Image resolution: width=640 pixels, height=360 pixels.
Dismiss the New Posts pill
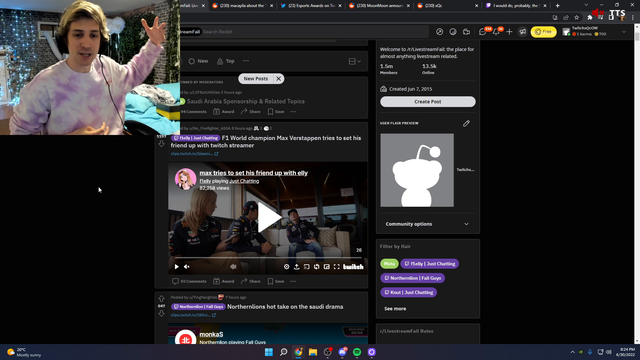[x=278, y=79]
